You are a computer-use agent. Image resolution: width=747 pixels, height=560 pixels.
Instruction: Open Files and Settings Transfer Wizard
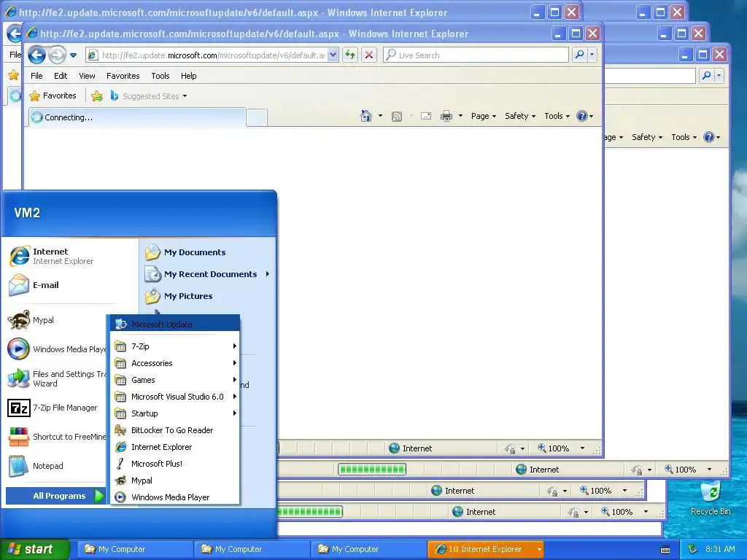click(56, 378)
